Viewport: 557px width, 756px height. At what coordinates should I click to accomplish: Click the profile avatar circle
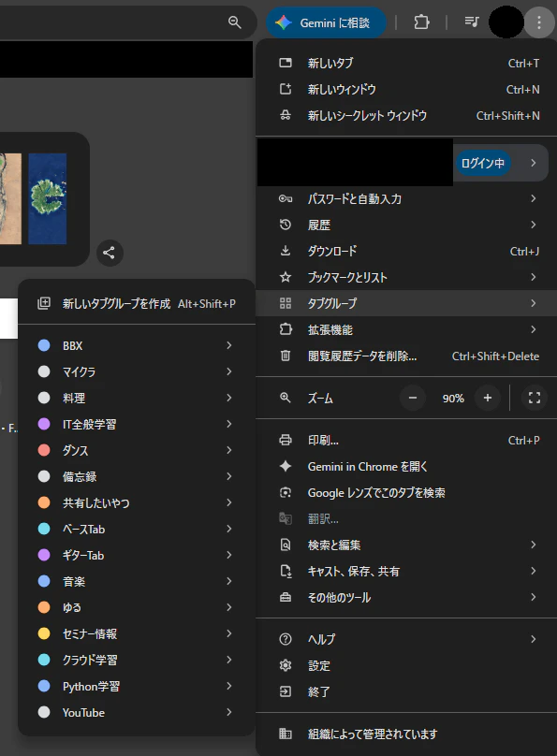tap(506, 22)
